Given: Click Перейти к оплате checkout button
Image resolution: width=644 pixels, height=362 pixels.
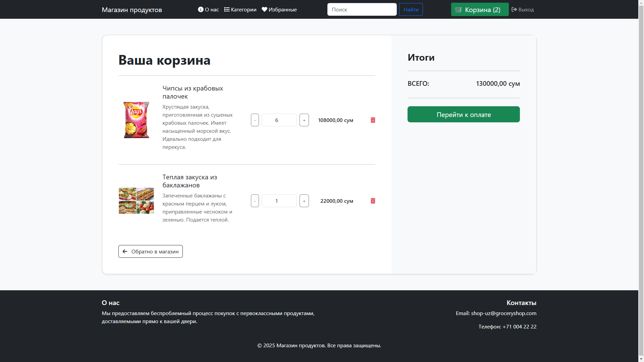Looking at the screenshot, I should (464, 114).
